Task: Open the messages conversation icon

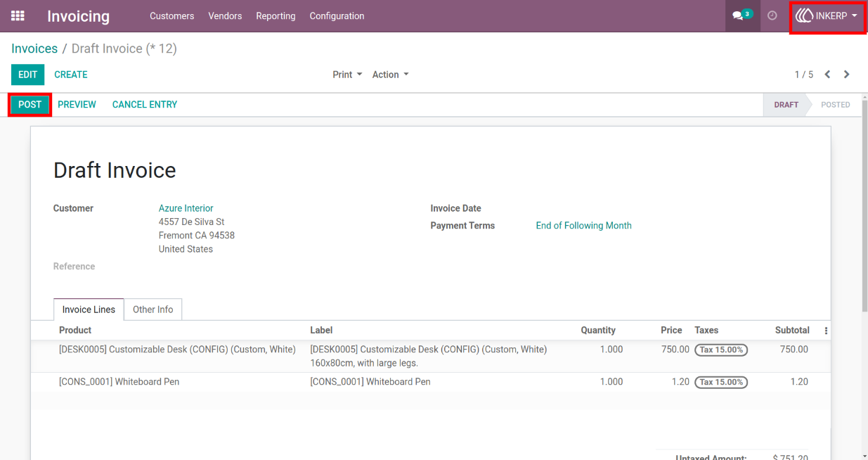Action: pyautogui.click(x=737, y=15)
